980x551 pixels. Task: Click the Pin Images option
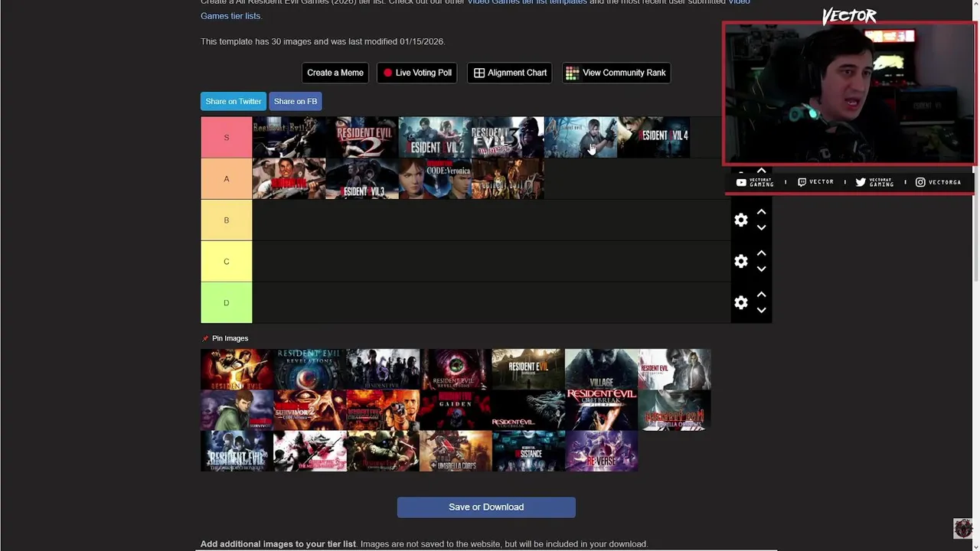point(225,338)
